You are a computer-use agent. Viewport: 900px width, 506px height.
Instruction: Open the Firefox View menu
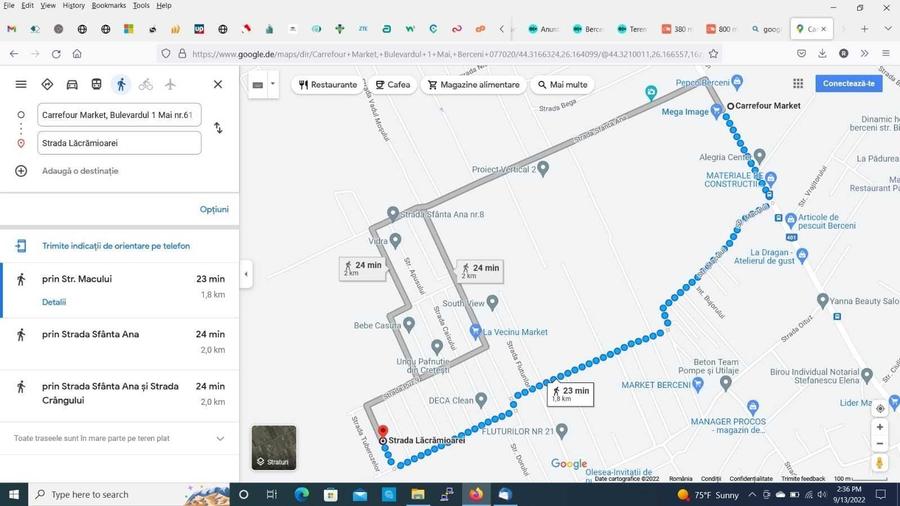[x=48, y=5]
